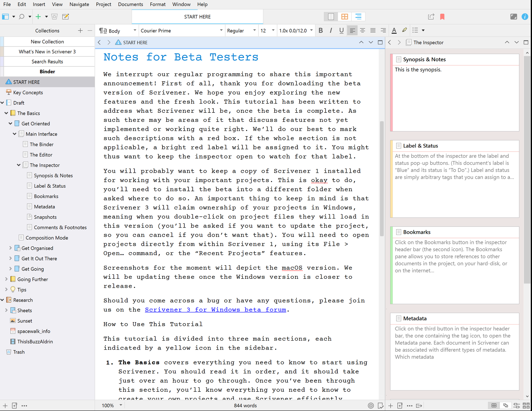This screenshot has height=411, width=532.
Task: Open the Format menu
Action: [x=157, y=4]
